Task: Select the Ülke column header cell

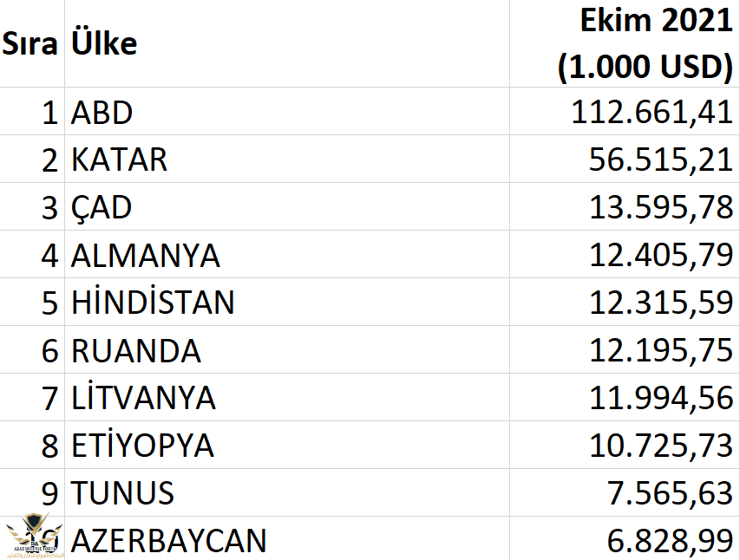Action: (287, 43)
